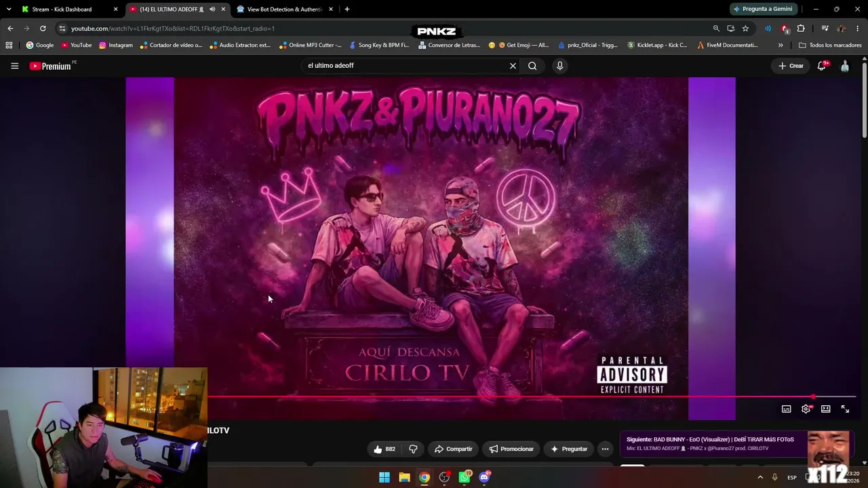
Task: Switch player to theater mode
Action: coord(825,409)
